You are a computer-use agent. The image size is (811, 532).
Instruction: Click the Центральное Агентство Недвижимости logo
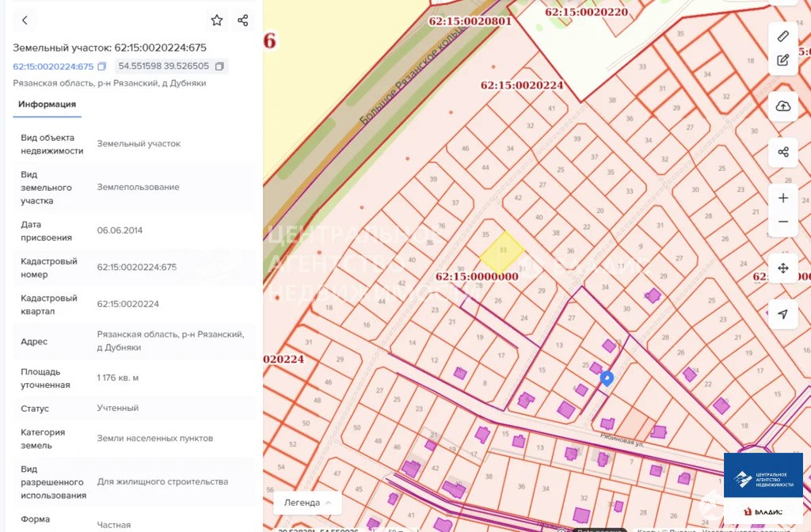point(763,479)
